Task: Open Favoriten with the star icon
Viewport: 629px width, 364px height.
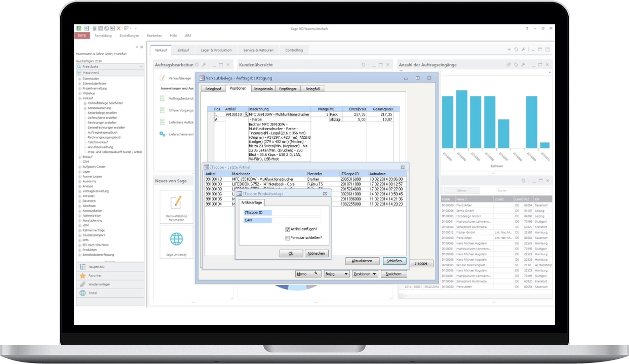Action: coord(83,275)
